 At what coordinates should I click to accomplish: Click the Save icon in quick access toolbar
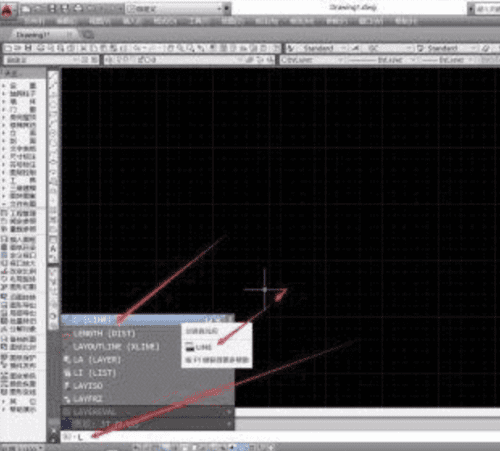52,9
